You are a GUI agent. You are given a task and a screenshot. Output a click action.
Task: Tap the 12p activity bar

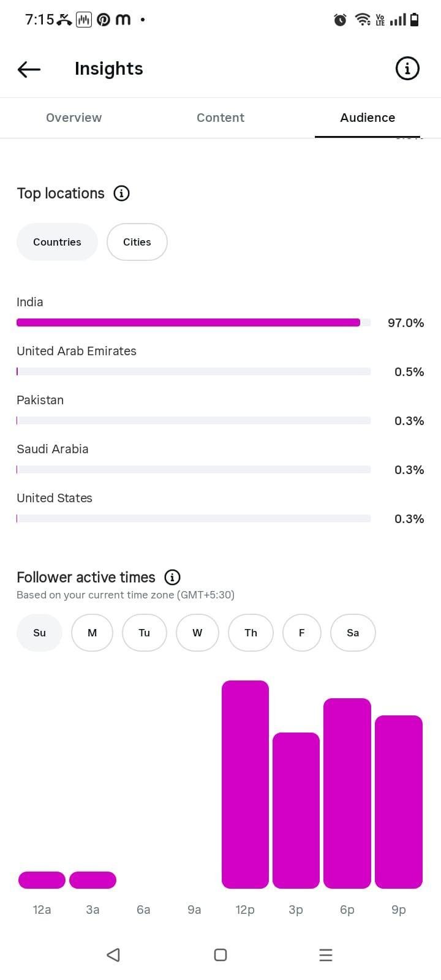point(245,785)
